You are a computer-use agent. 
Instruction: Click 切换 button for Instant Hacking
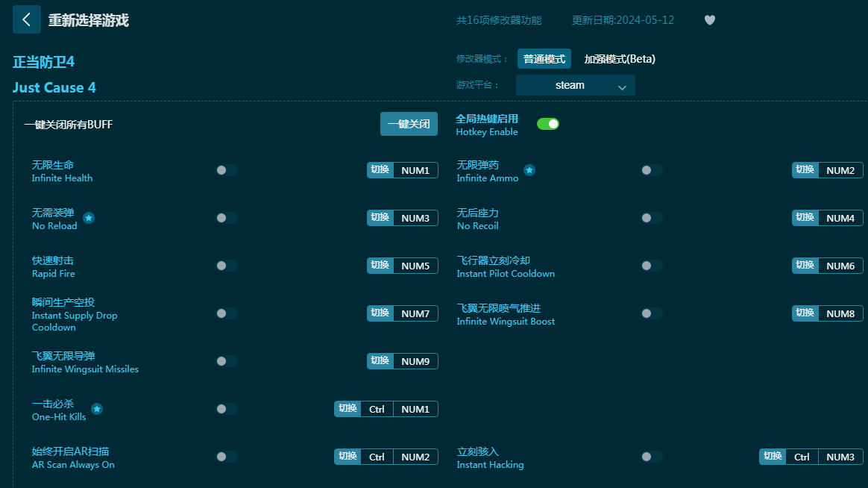pyautogui.click(x=773, y=457)
